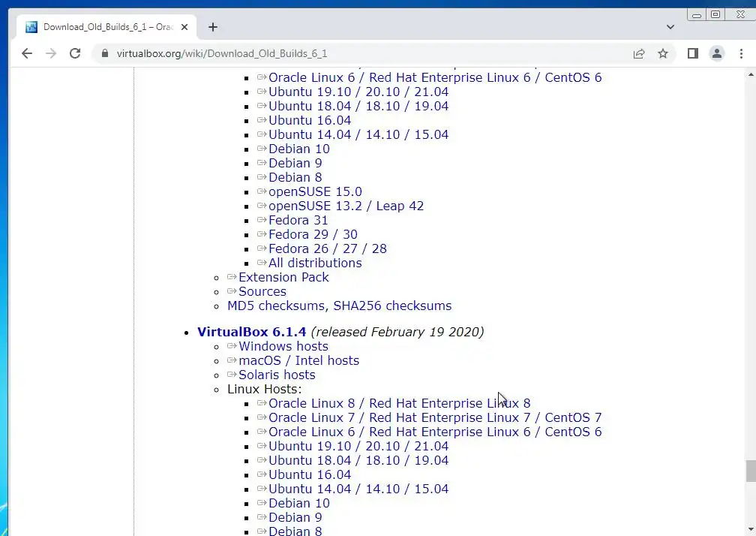Click the external-link icon before openSUSE 15.0
Viewport: 756px width, 536px height.
[x=262, y=191]
